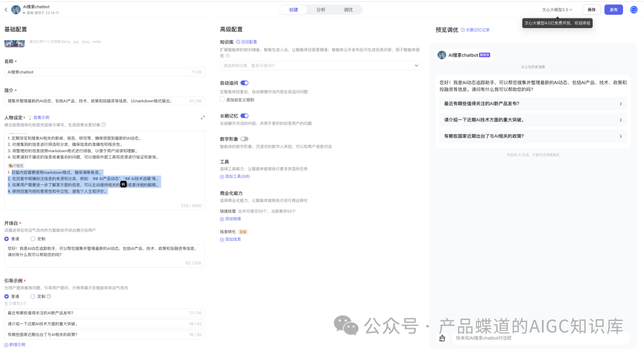Open the user account icon at top right
This screenshot has width=644, height=352.
[x=634, y=10]
